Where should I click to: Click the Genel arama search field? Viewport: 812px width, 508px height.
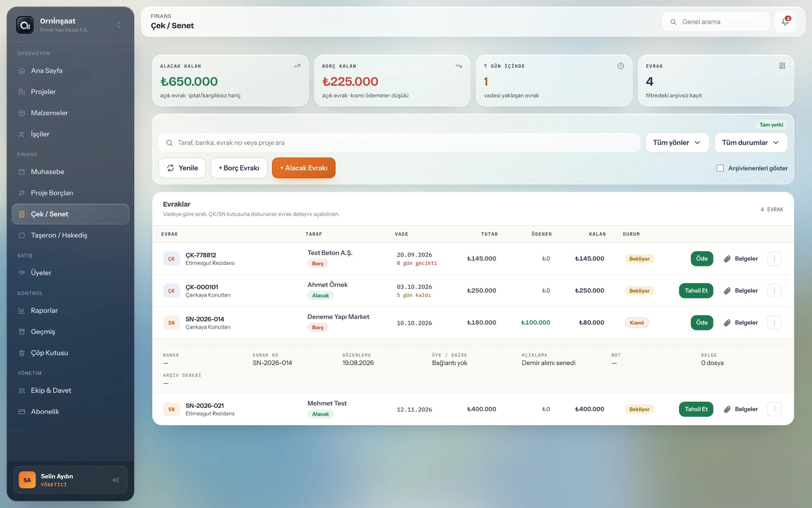(716, 22)
